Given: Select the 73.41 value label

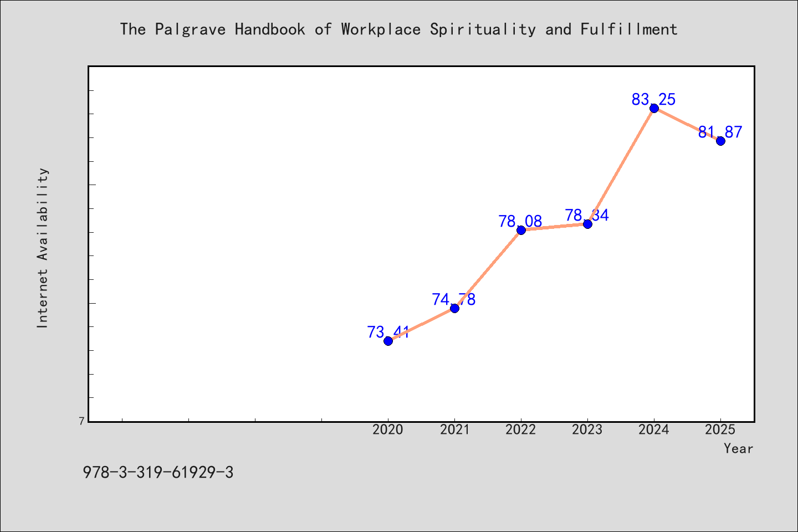Looking at the screenshot, I should pos(388,332).
